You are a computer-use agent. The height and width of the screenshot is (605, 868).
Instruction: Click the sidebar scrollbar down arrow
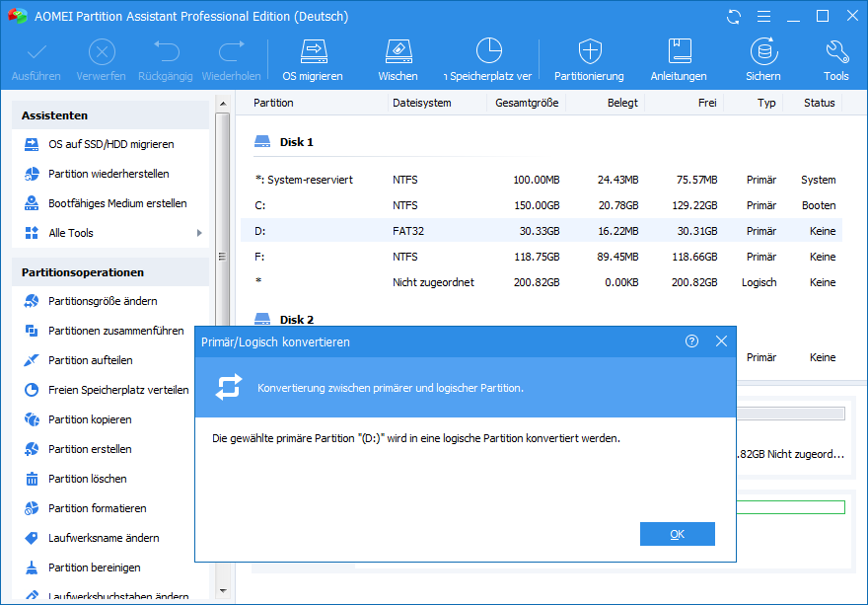coord(223,590)
